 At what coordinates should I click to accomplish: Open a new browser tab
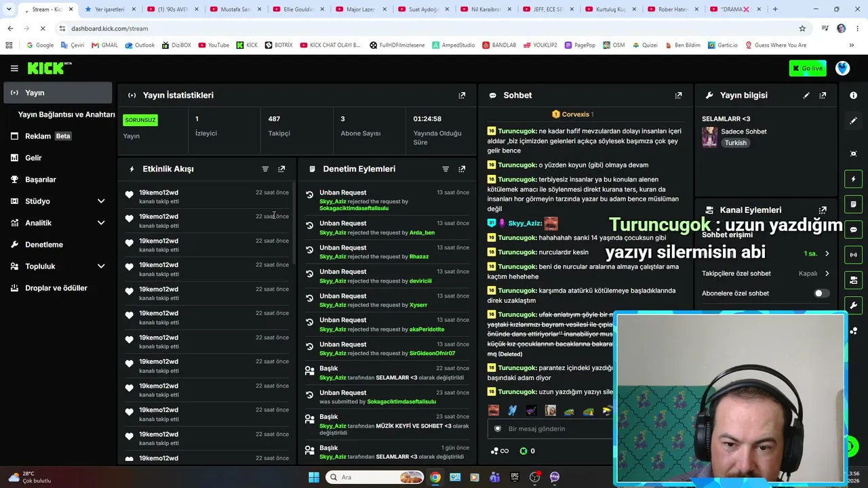(x=775, y=9)
